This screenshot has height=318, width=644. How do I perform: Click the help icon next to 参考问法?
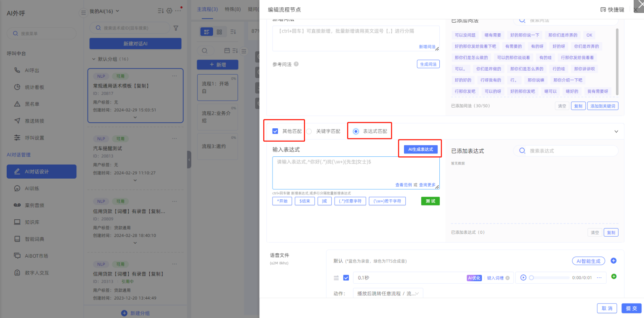tap(296, 64)
